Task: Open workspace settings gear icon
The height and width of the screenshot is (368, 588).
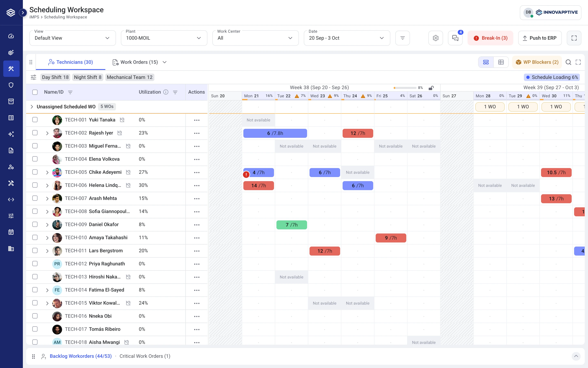Action: coord(436,38)
